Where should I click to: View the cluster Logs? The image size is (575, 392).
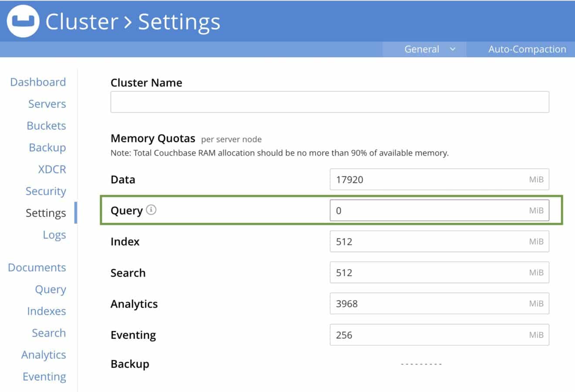point(54,235)
